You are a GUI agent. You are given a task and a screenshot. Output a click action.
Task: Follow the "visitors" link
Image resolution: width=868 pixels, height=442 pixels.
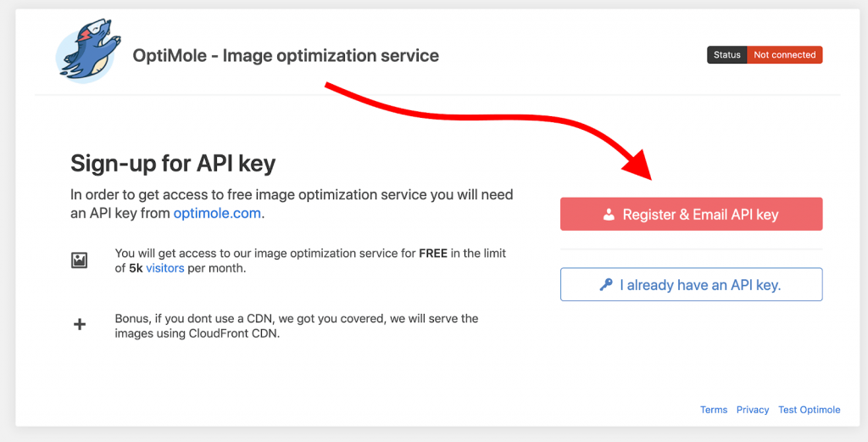(x=164, y=268)
